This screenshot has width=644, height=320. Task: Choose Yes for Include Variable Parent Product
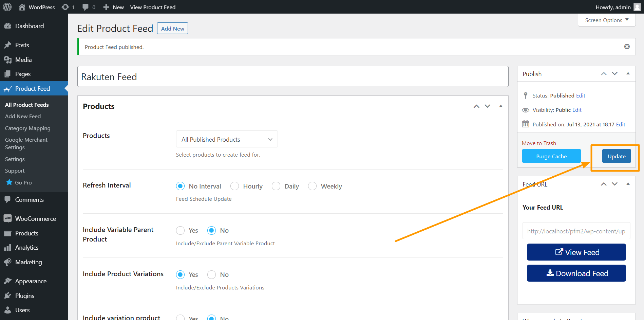181,230
